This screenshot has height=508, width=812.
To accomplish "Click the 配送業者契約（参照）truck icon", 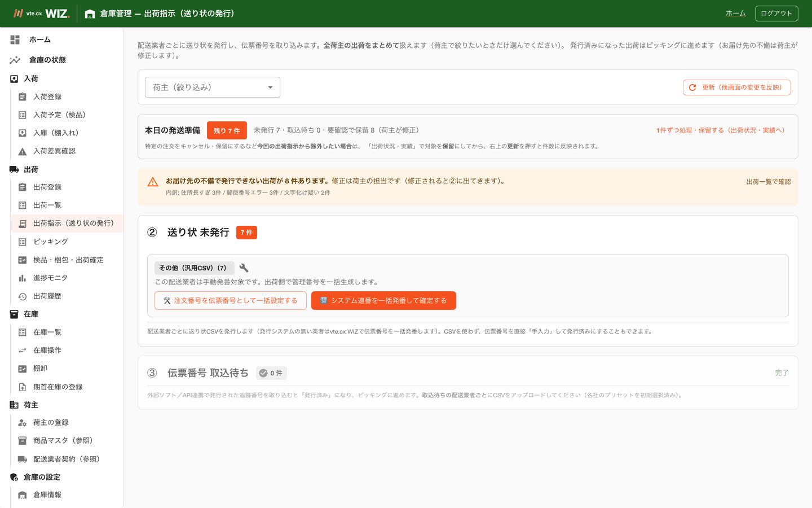I will click(23, 459).
